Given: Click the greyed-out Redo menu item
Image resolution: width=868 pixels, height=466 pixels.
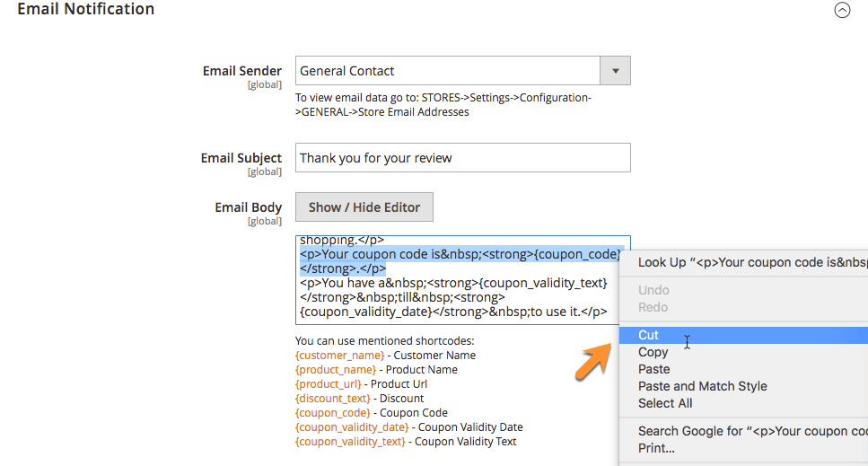Looking at the screenshot, I should (653, 307).
